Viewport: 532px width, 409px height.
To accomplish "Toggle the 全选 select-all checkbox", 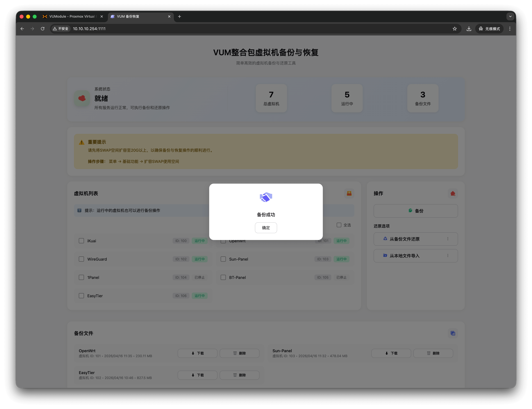I will (339, 225).
